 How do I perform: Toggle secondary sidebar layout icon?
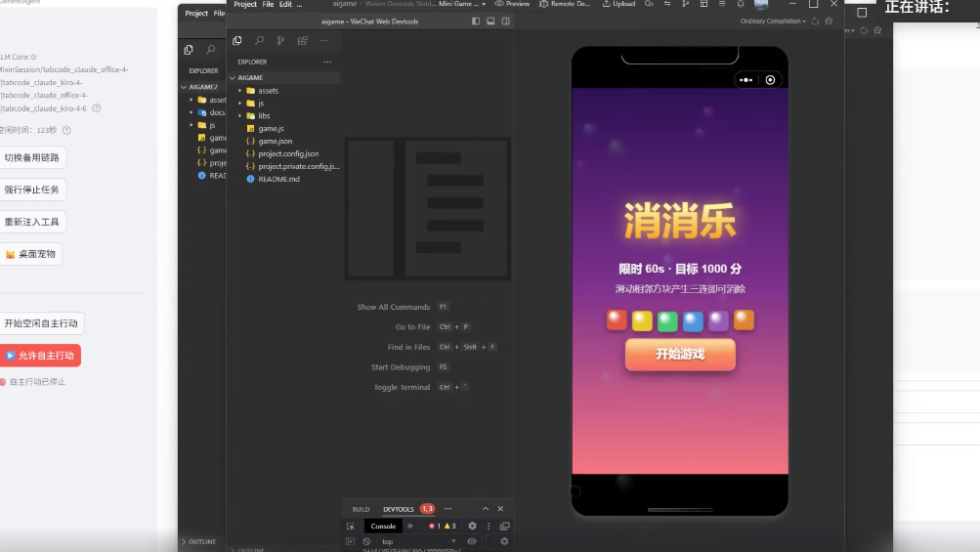coord(505,21)
